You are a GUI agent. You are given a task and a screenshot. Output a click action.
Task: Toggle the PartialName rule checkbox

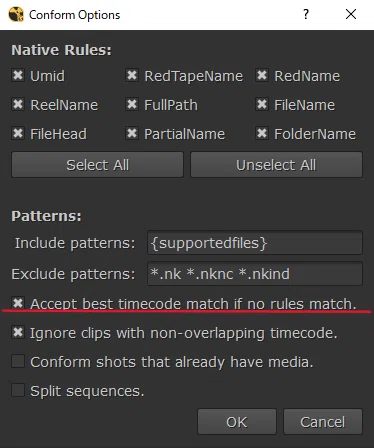(132, 133)
